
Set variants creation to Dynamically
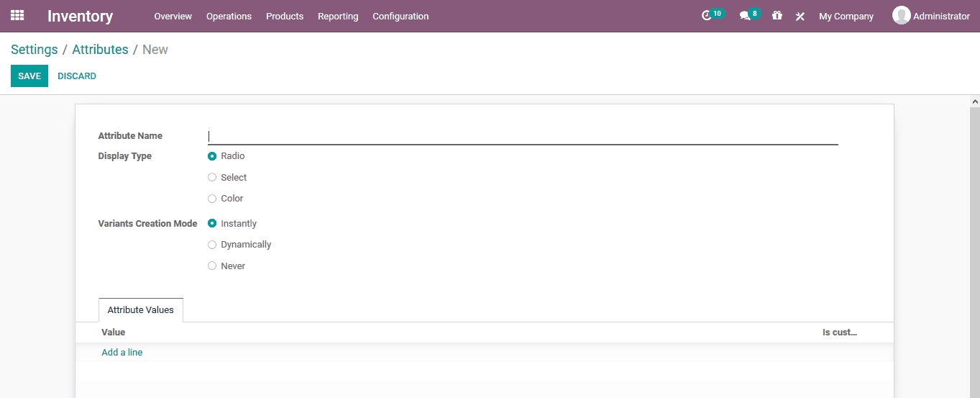pyautogui.click(x=212, y=245)
